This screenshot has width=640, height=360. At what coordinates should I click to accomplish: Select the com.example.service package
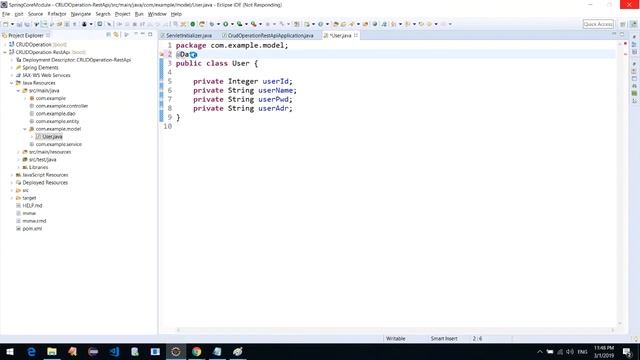coord(58,144)
